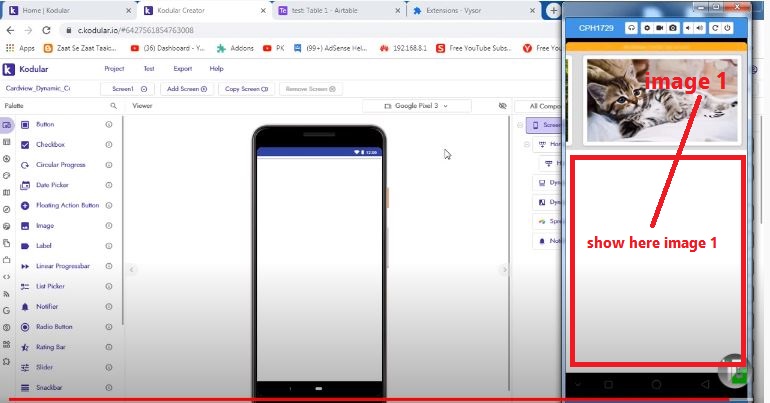Viewport: 770px width, 403px height.
Task: Open the Project menu
Action: coord(114,69)
